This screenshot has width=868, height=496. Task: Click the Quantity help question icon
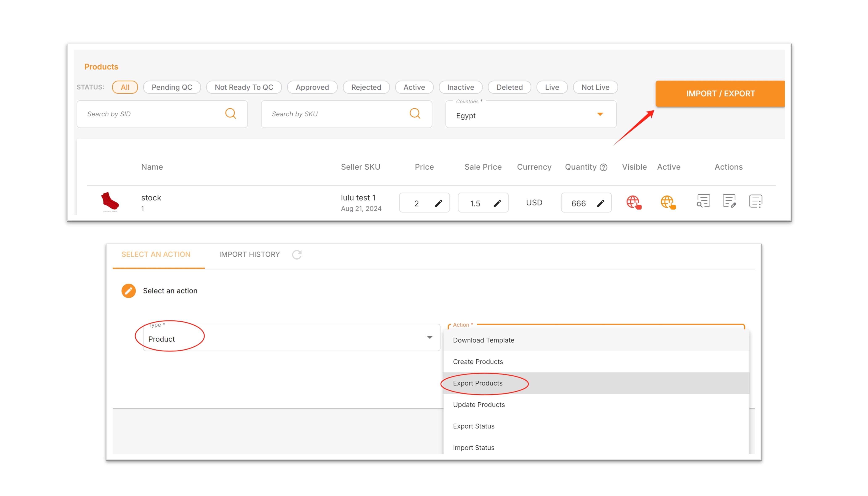(x=604, y=167)
